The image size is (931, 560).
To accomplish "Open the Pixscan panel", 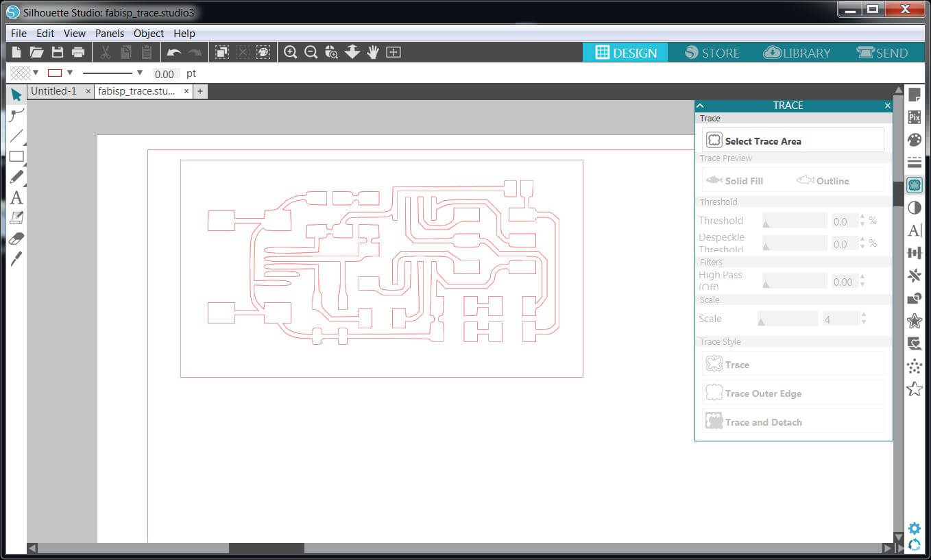I will click(914, 117).
